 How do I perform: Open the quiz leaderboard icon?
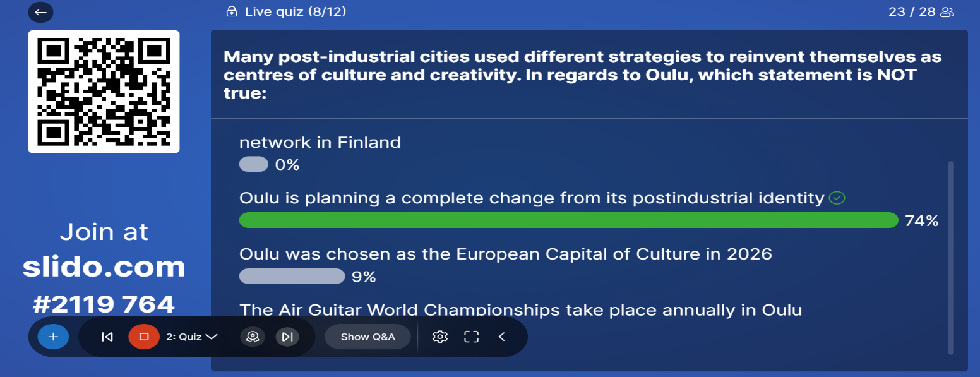253,337
